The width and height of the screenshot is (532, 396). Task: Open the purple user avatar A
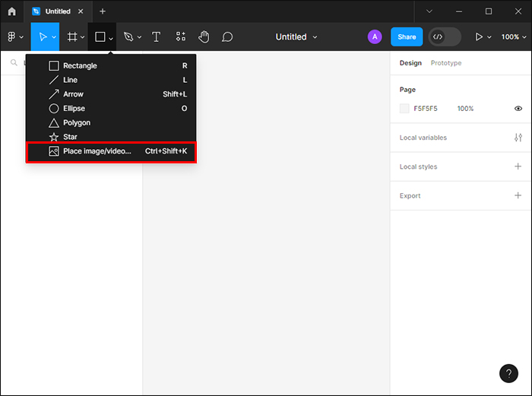(375, 36)
